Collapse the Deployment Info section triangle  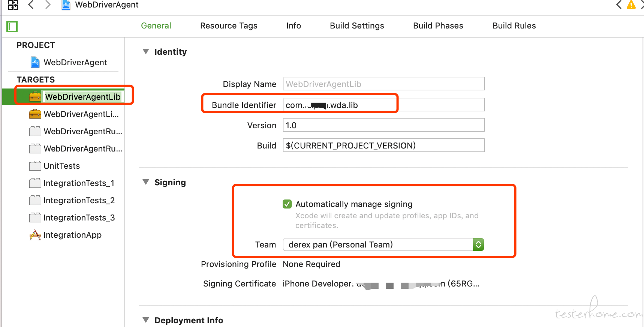click(x=146, y=320)
